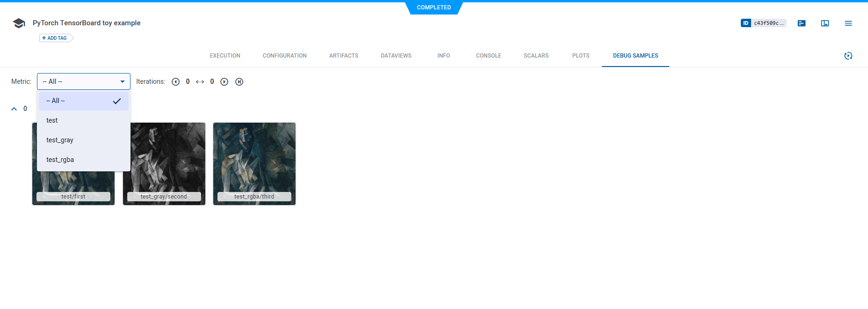Open the hamburger menu icon
The image size is (868, 309).
click(848, 23)
